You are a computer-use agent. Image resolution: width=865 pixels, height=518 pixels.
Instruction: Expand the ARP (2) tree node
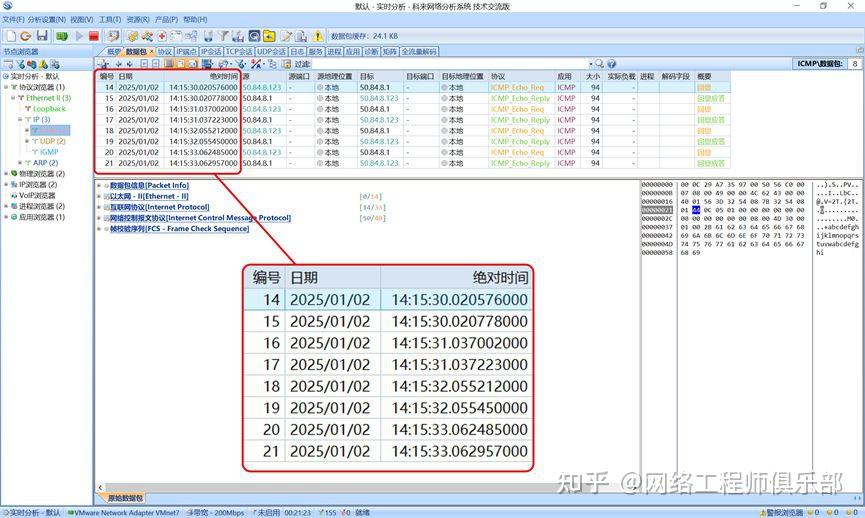(21, 162)
